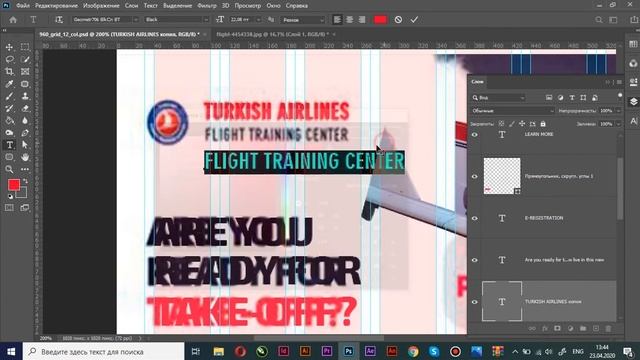
Task: Open the layer filter kind dropdown
Action: click(x=498, y=98)
